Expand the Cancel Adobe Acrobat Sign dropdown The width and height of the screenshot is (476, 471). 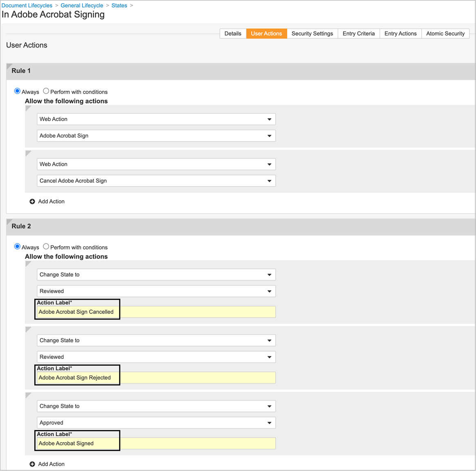(x=156, y=181)
